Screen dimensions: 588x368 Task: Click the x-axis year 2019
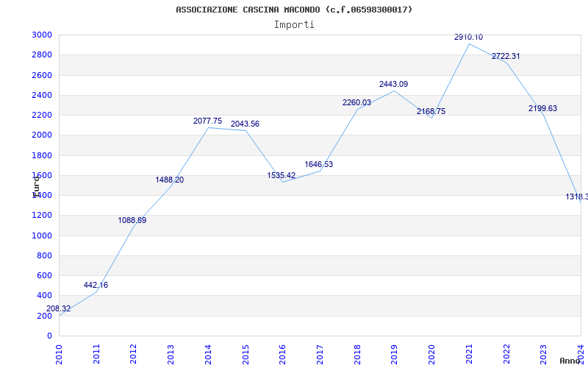tap(394, 355)
